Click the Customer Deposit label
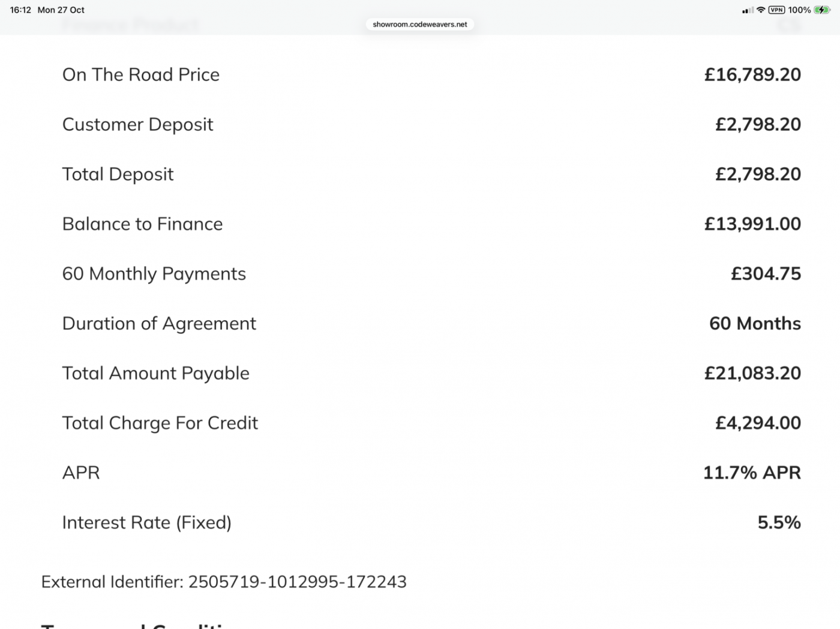Viewport: 840px width, 629px height. 137,124
